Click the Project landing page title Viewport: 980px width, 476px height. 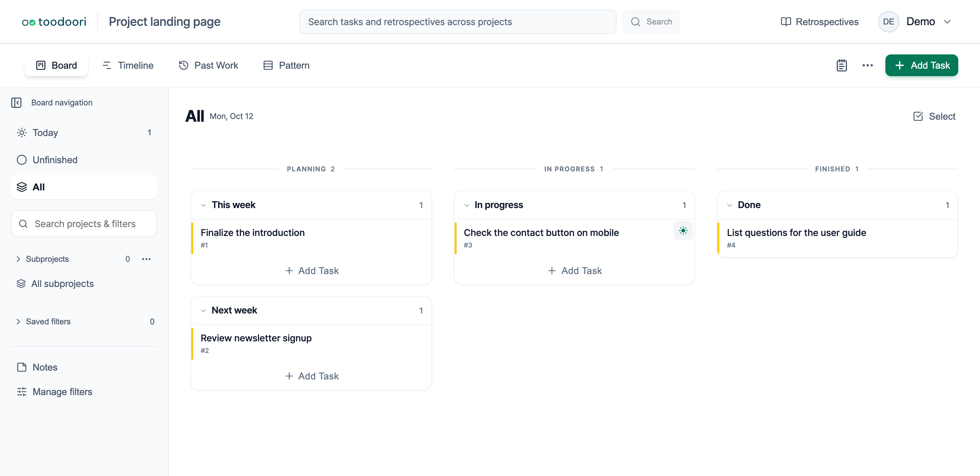[165, 22]
